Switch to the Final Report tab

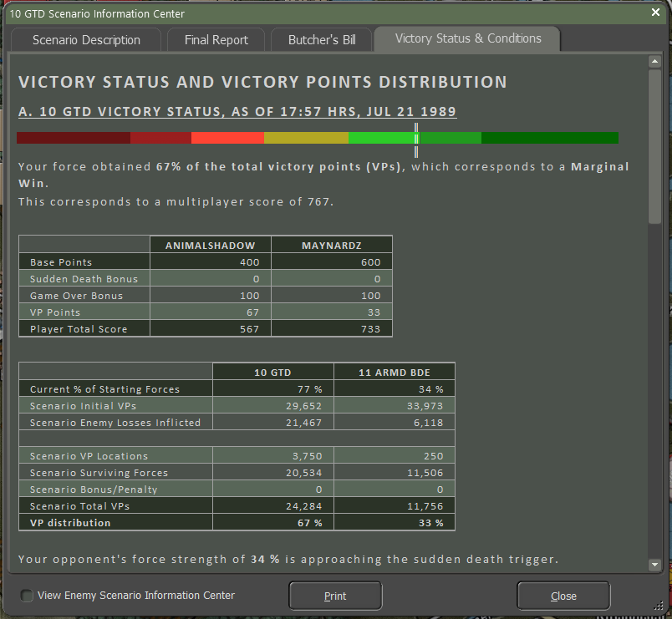pos(216,40)
